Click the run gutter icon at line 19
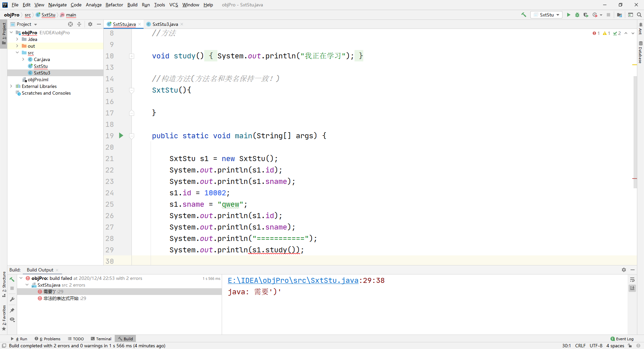Image resolution: width=644 pixels, height=349 pixels. (x=121, y=136)
